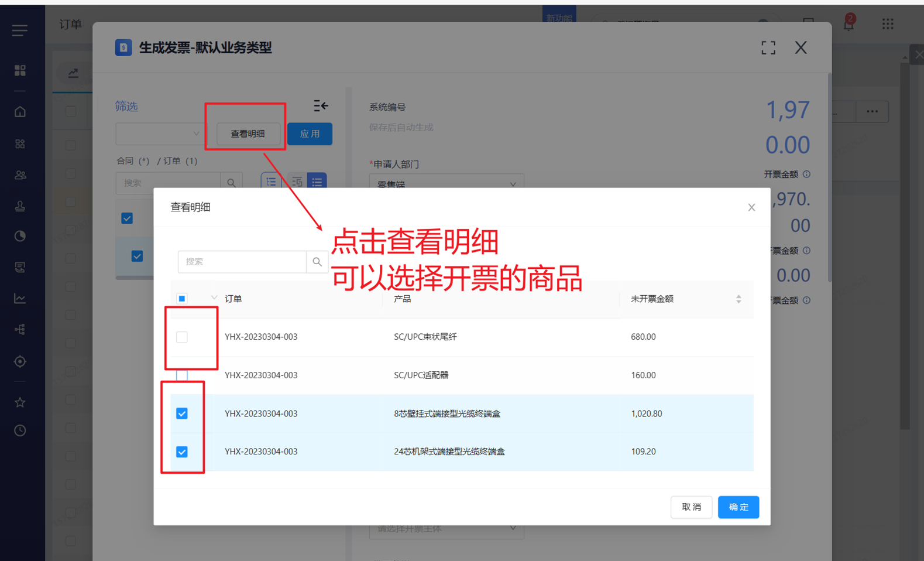
Task: Click the 产品 column header
Action: pos(403,299)
